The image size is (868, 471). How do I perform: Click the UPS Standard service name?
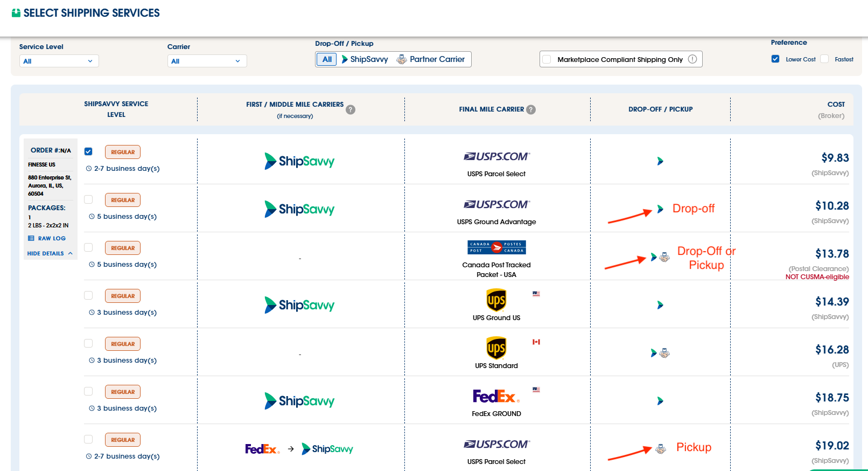(496, 366)
